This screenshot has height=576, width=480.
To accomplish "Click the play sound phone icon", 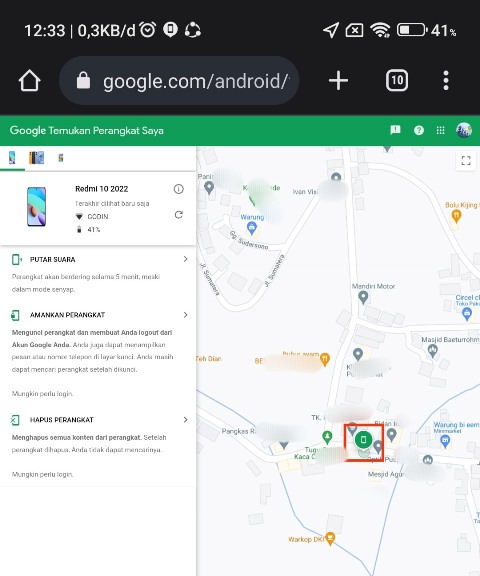I will tap(17, 259).
